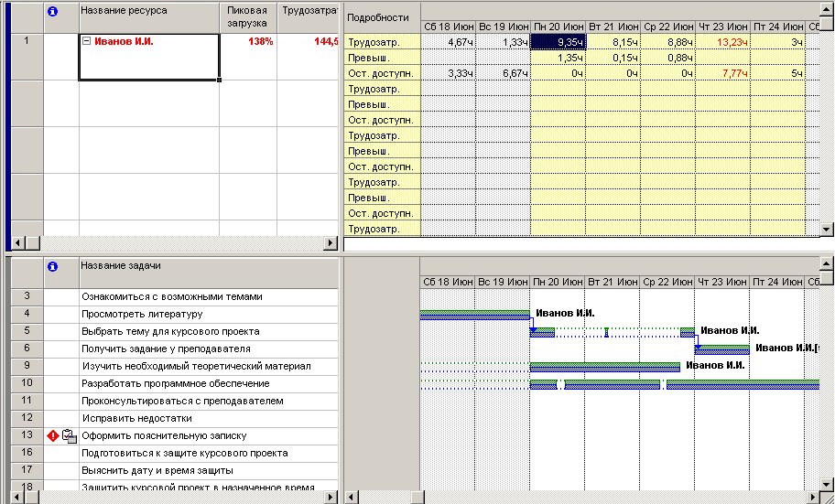Click the Вт 21 Июн header in Gantt timescale
Screen dimensions: 835x504
tap(613, 282)
